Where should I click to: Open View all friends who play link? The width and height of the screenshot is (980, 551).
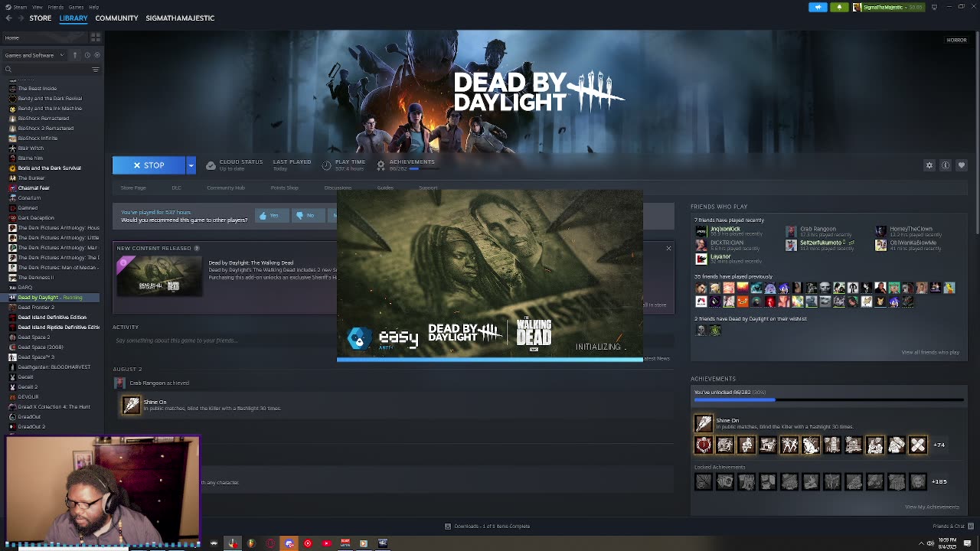[x=930, y=352]
